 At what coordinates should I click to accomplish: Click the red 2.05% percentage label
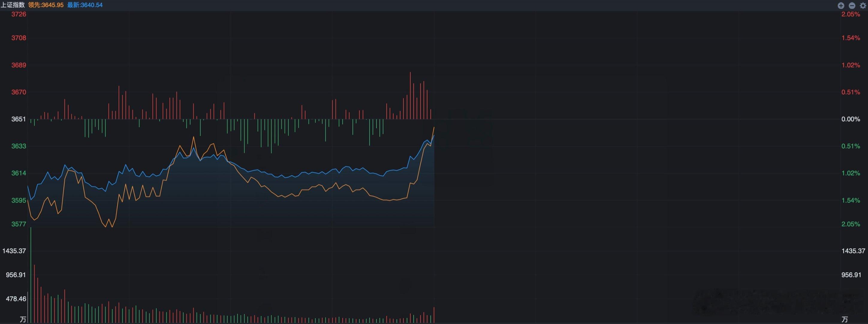point(851,14)
